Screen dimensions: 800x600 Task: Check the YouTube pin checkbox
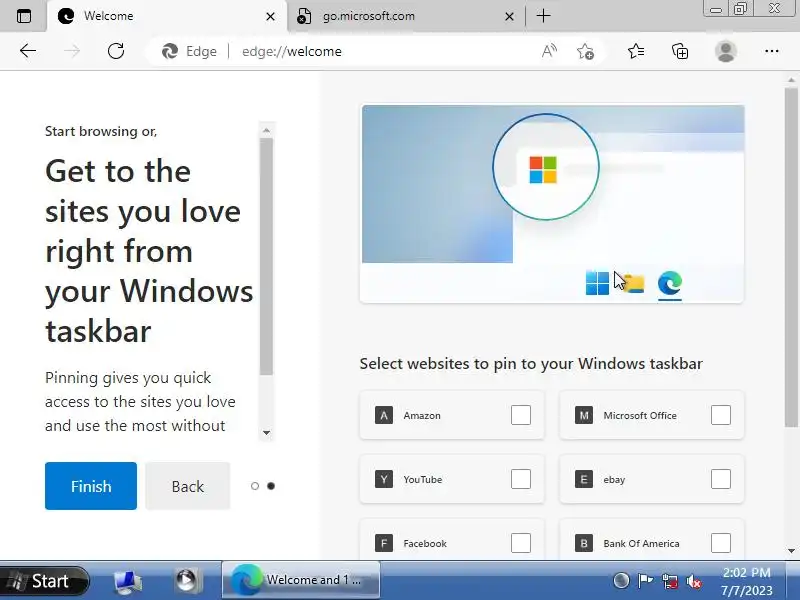click(x=520, y=479)
